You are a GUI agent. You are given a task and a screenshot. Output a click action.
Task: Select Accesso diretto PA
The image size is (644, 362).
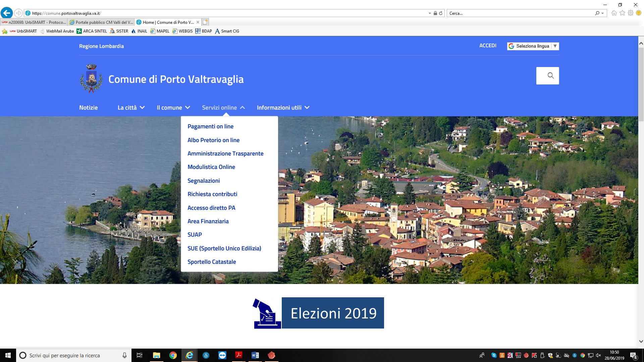(x=211, y=208)
